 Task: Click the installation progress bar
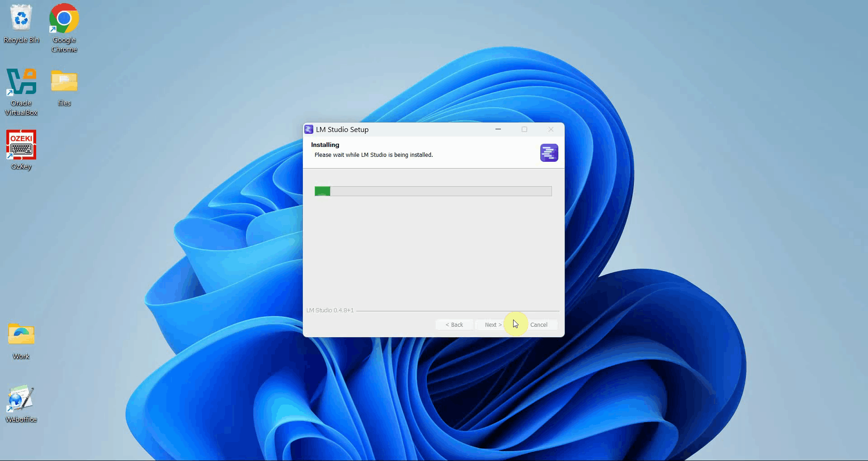click(433, 191)
